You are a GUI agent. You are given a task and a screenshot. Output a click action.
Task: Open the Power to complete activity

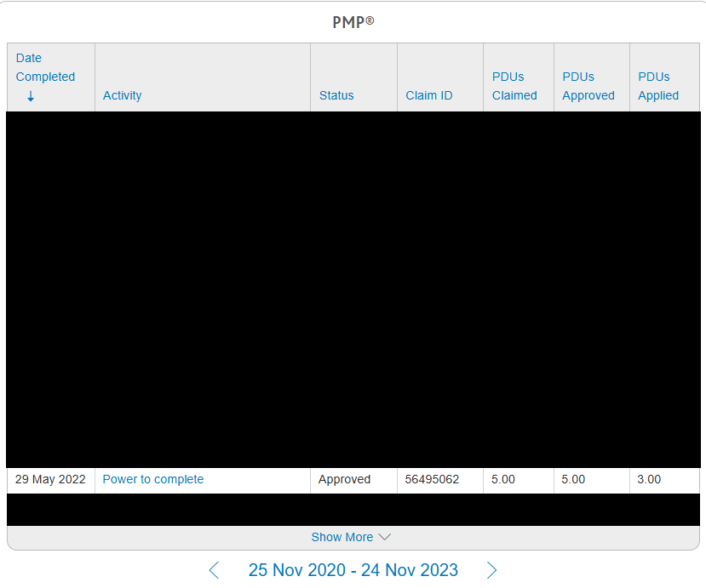coord(153,479)
